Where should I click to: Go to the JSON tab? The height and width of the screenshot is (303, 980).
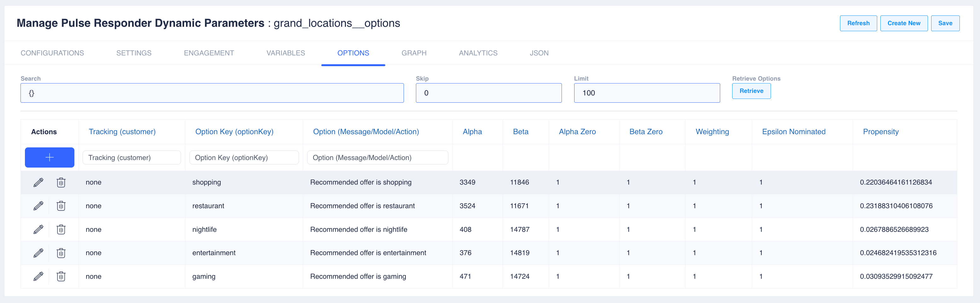(539, 53)
